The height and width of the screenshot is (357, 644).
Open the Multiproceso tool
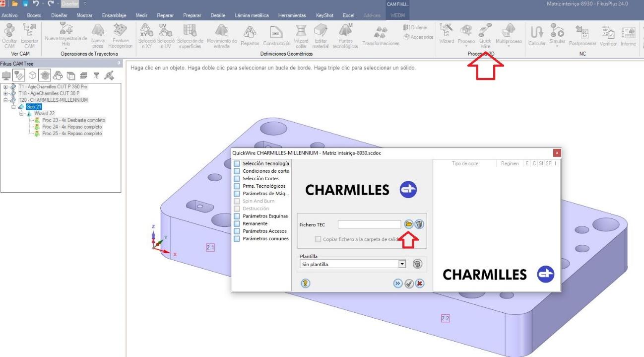[x=509, y=34]
